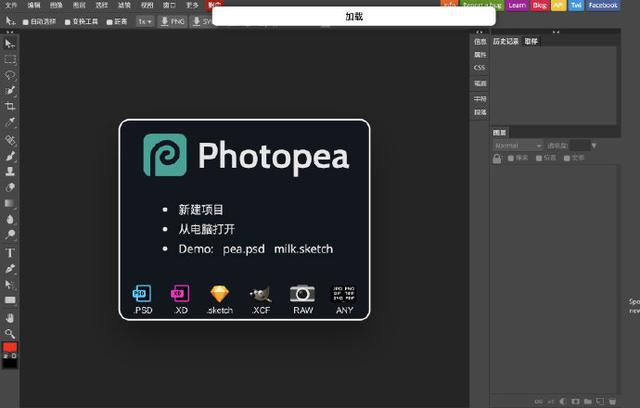
Task: Click the add mask icon in layers panel
Action: 576,401
